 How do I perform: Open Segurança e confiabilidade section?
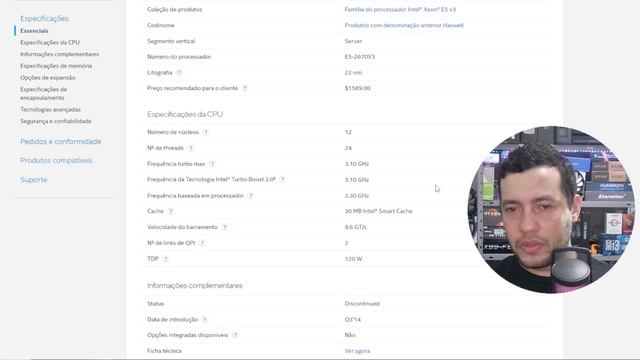(56, 121)
